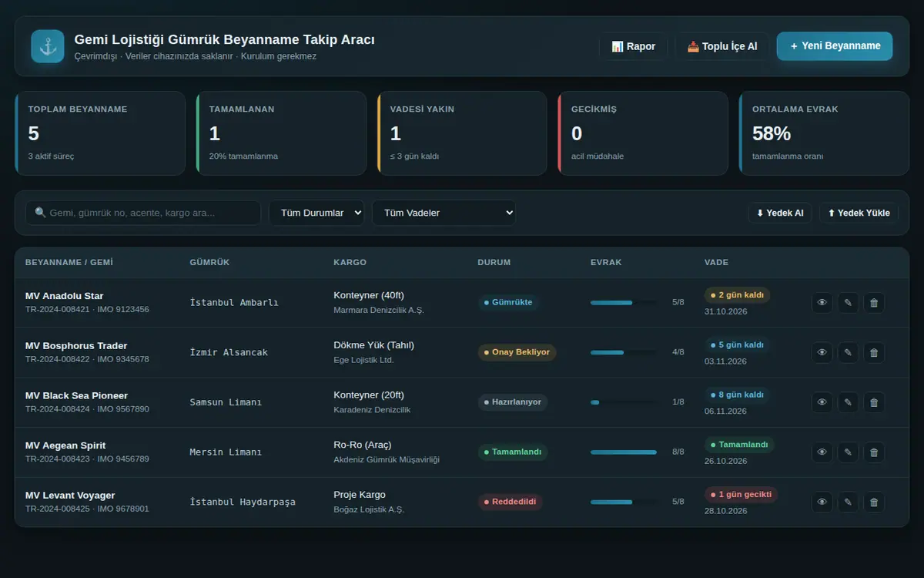Click the Beyanname / Gemi column header
Image resolution: width=924 pixels, height=578 pixels.
pyautogui.click(x=69, y=263)
